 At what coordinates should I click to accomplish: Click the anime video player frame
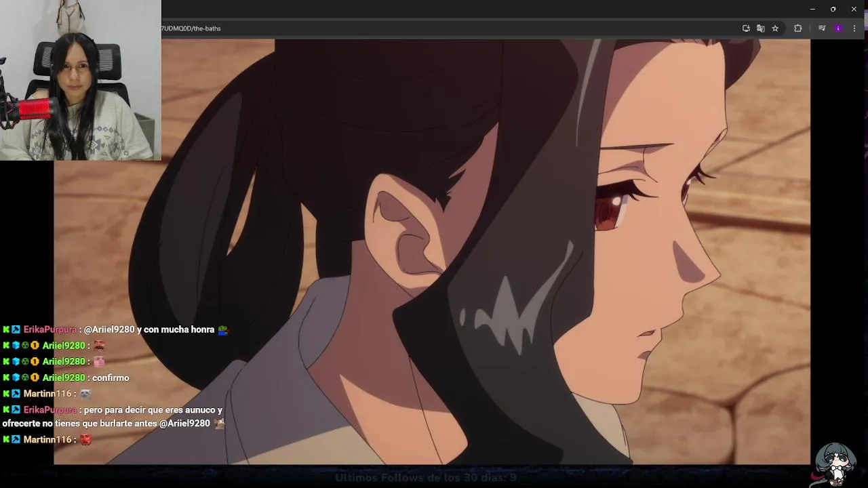[x=432, y=251]
